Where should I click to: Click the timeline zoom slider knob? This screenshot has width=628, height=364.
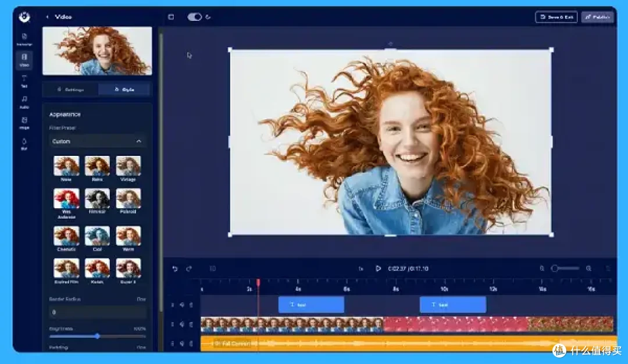pyautogui.click(x=555, y=268)
